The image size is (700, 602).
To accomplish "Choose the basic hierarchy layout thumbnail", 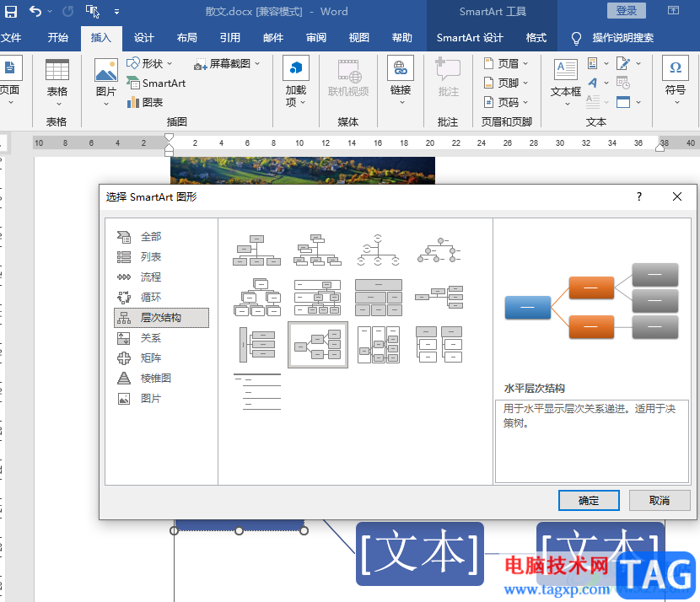I will click(x=256, y=298).
